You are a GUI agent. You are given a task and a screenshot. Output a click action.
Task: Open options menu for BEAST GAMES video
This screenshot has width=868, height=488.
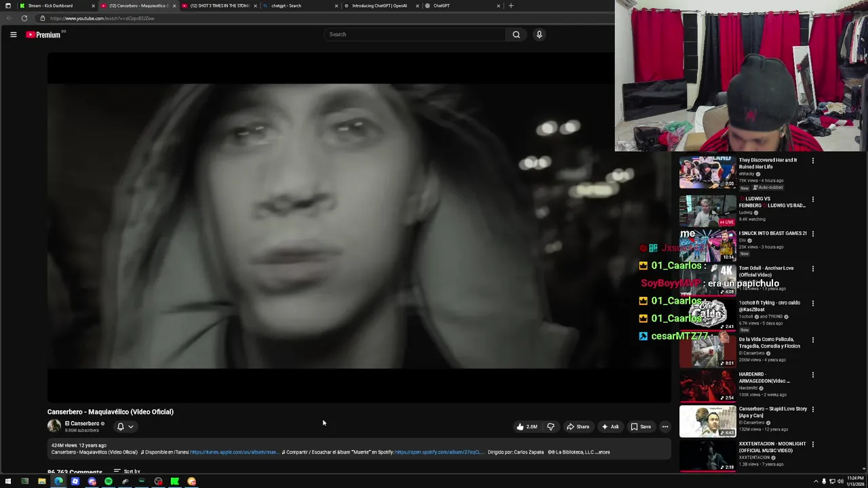point(813,234)
